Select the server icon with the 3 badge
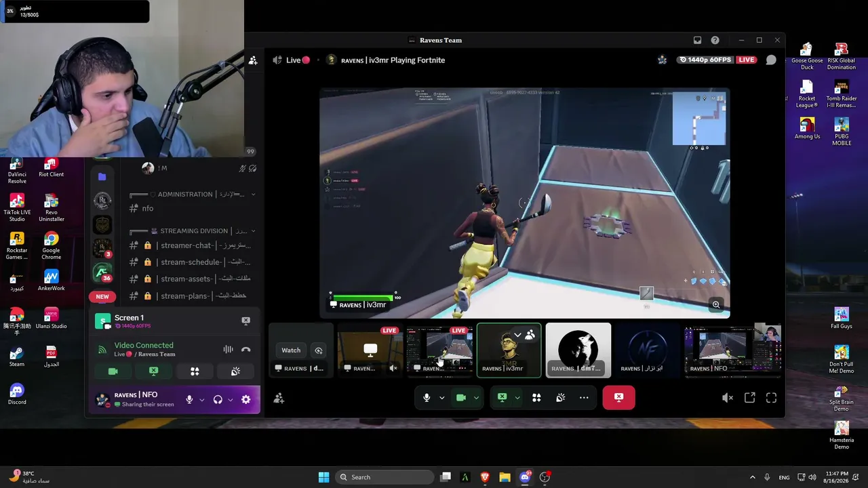 pyautogui.click(x=102, y=248)
